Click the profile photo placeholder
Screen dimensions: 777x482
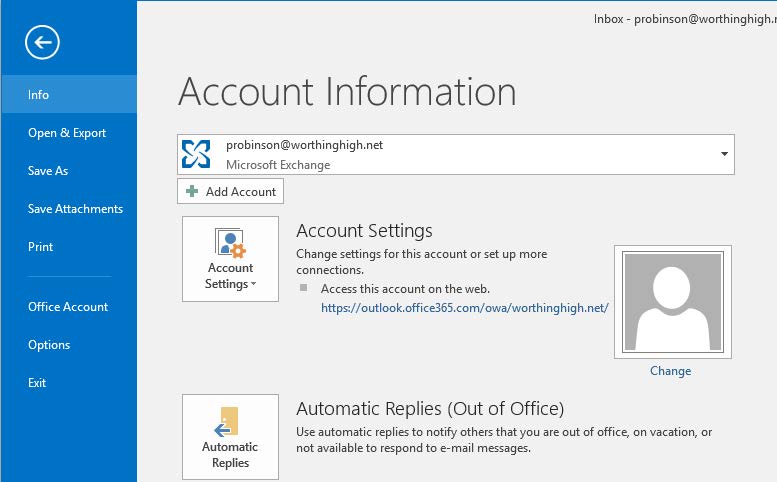(x=672, y=302)
